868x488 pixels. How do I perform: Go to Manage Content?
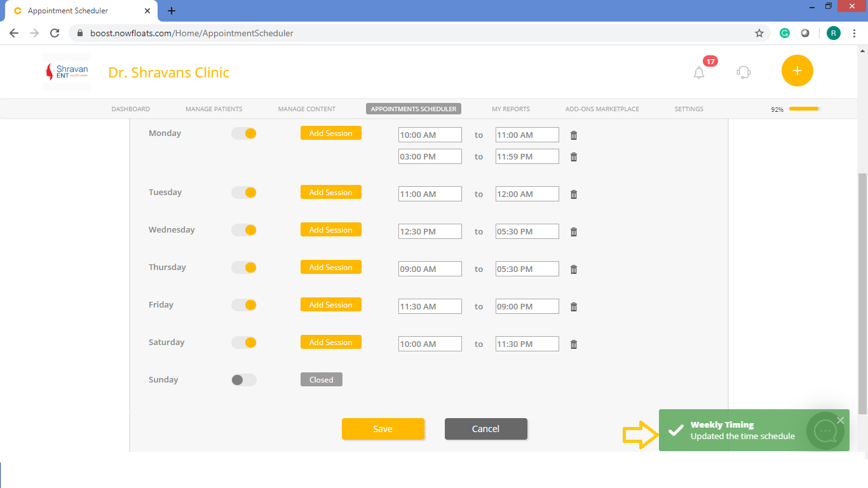click(307, 109)
